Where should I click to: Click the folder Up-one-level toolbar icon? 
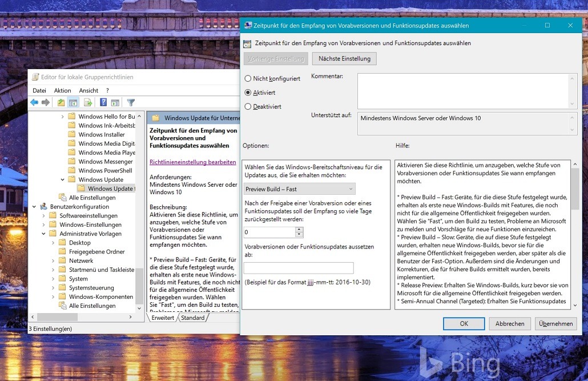tap(61, 103)
